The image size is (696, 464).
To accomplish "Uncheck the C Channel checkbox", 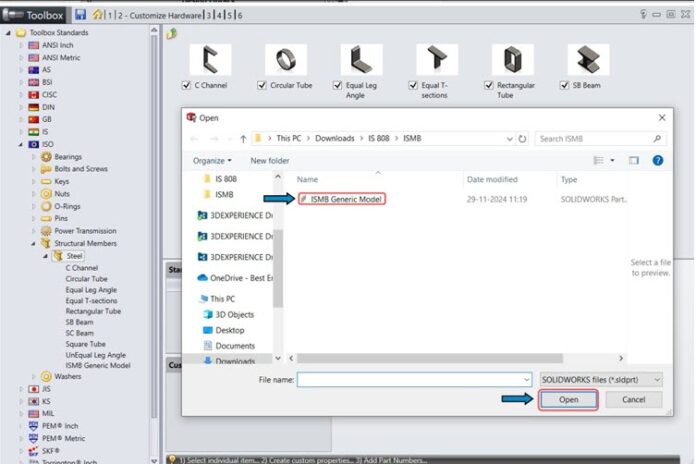I will (187, 86).
